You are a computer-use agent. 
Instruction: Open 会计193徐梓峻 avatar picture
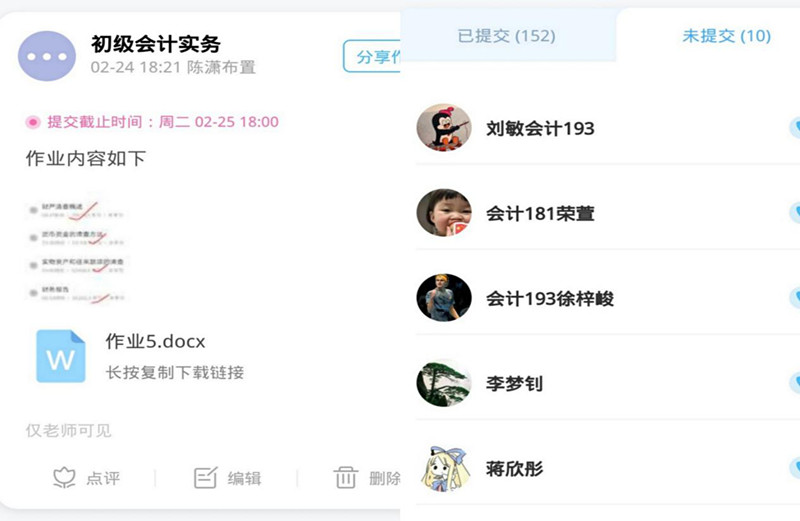pyautogui.click(x=444, y=297)
